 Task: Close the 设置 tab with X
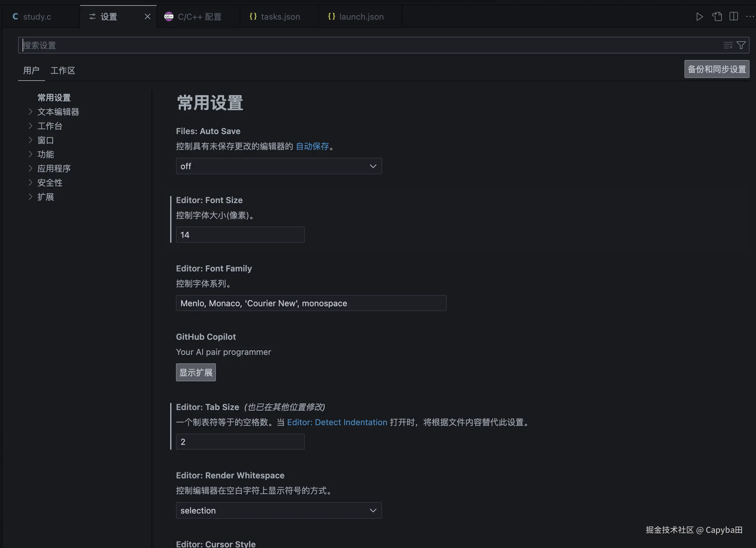(147, 17)
